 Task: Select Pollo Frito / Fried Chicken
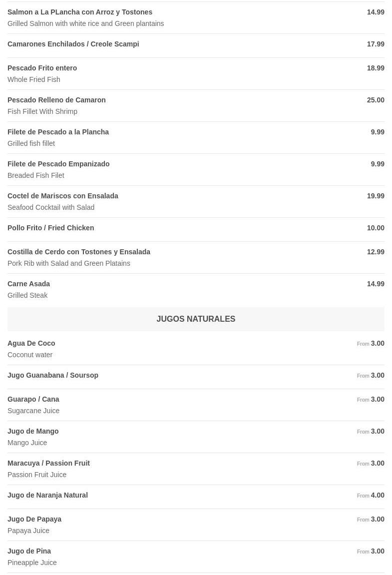(x=50, y=228)
